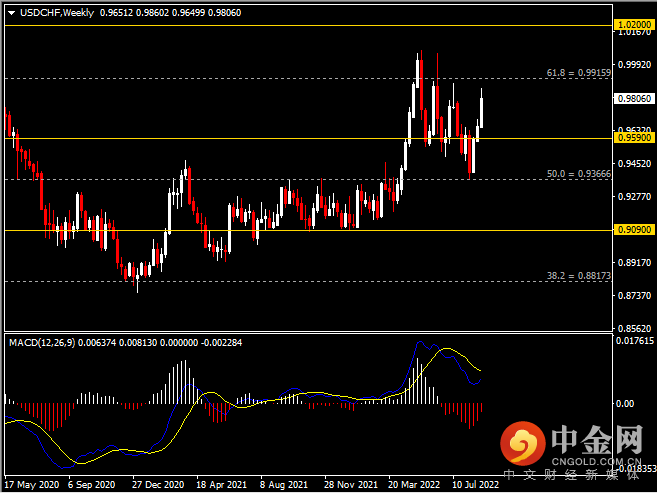
Task: Click the USDCHF,Weekly chart title
Action: (x=57, y=13)
